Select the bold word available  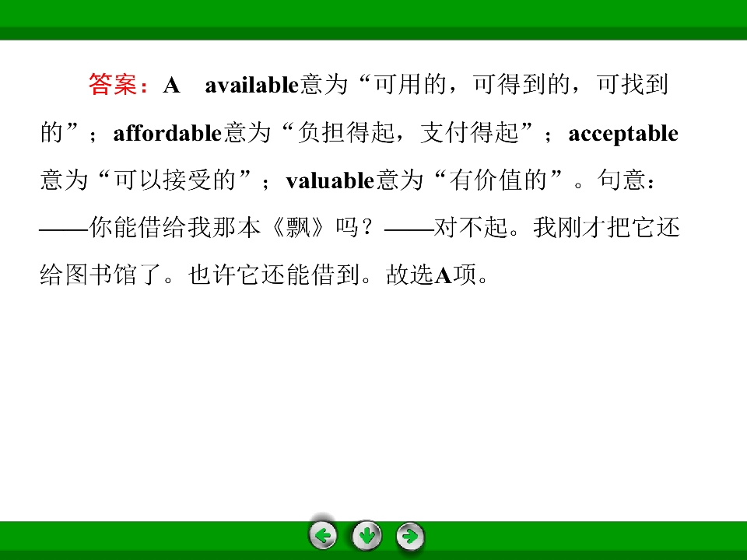pos(251,85)
